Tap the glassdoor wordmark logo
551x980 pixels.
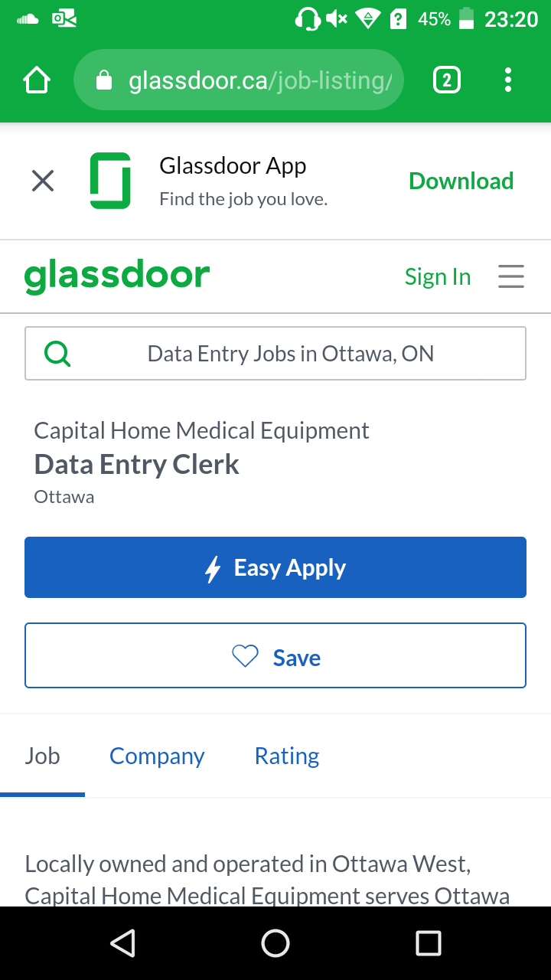point(117,276)
